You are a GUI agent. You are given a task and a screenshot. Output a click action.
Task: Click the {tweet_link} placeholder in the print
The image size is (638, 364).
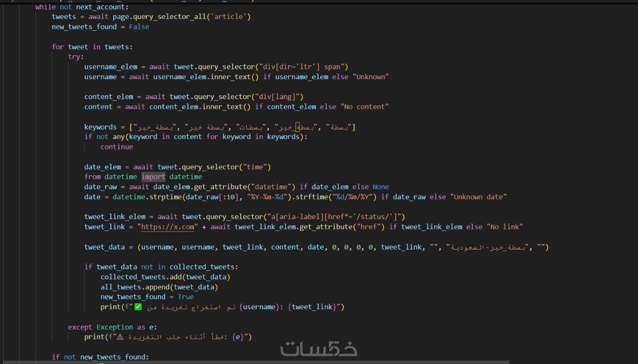pos(312,307)
